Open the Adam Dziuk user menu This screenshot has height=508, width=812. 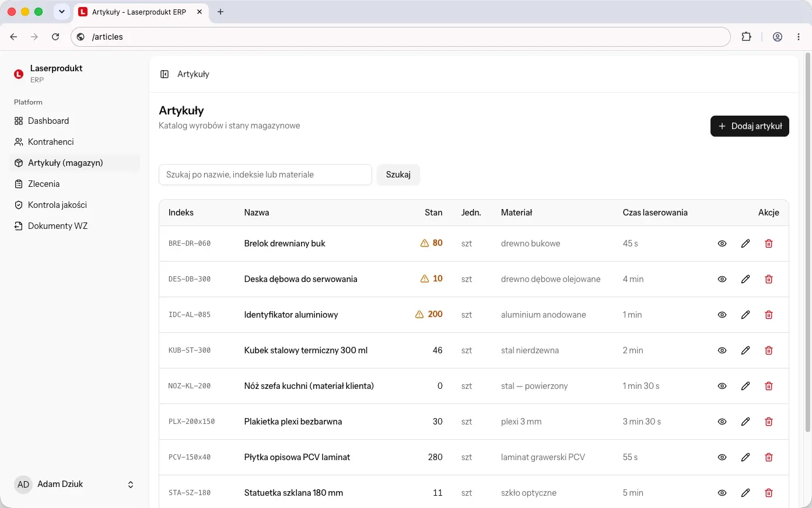75,484
